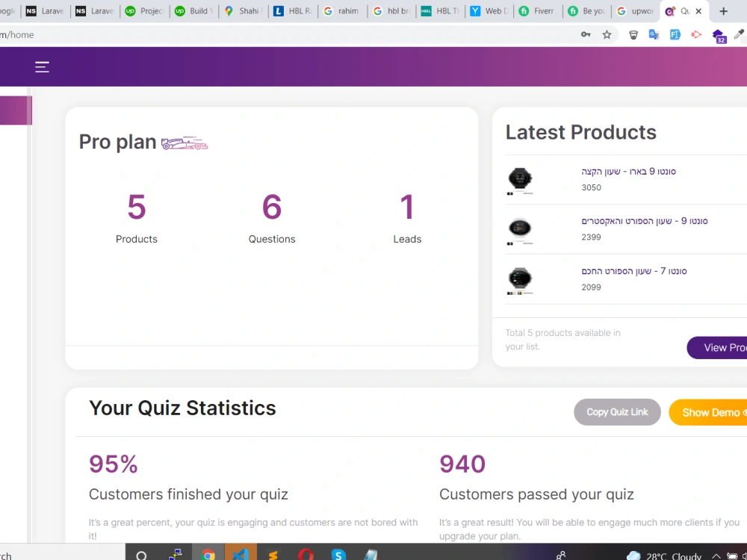The image size is (747, 560).
Task: Open the סונטו 9 שעון הספורט והאקסטרים link
Action: pyautogui.click(x=644, y=221)
